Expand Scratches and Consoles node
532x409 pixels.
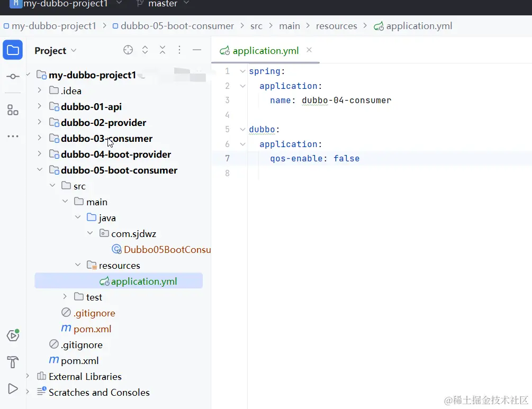[x=28, y=392]
